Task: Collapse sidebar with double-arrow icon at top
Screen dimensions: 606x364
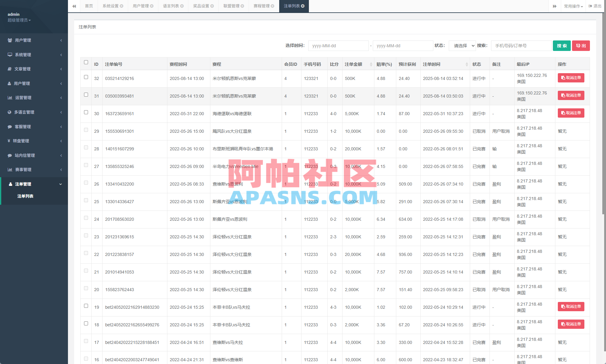Action: point(74,6)
